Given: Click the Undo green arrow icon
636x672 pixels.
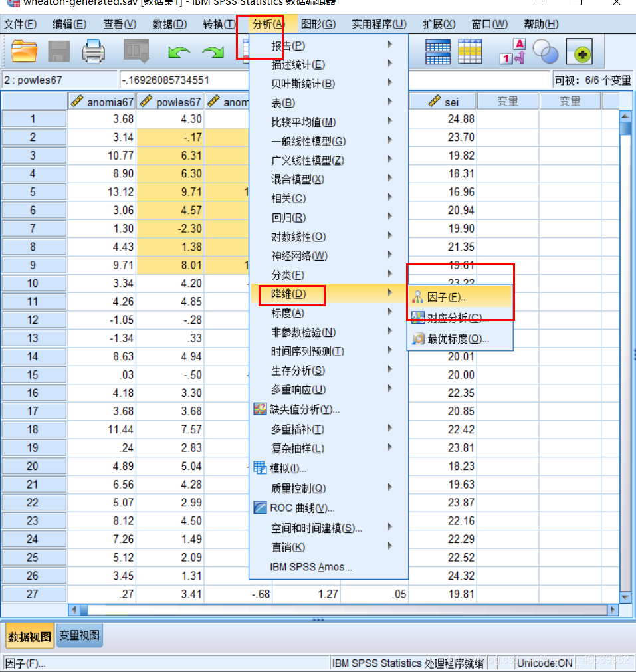Looking at the screenshot, I should pyautogui.click(x=179, y=53).
